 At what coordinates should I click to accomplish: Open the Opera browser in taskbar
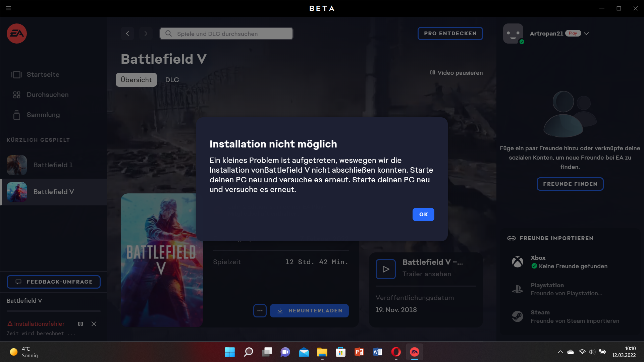click(396, 352)
